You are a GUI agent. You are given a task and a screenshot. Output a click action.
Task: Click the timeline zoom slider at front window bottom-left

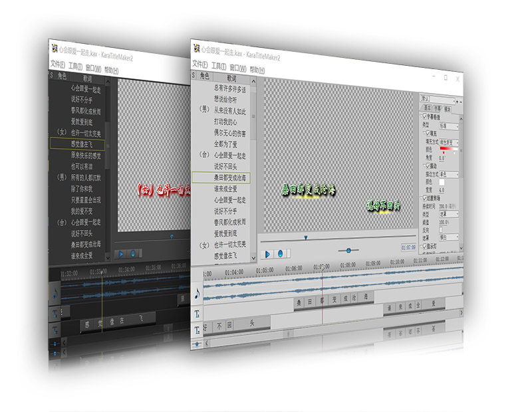point(197,344)
